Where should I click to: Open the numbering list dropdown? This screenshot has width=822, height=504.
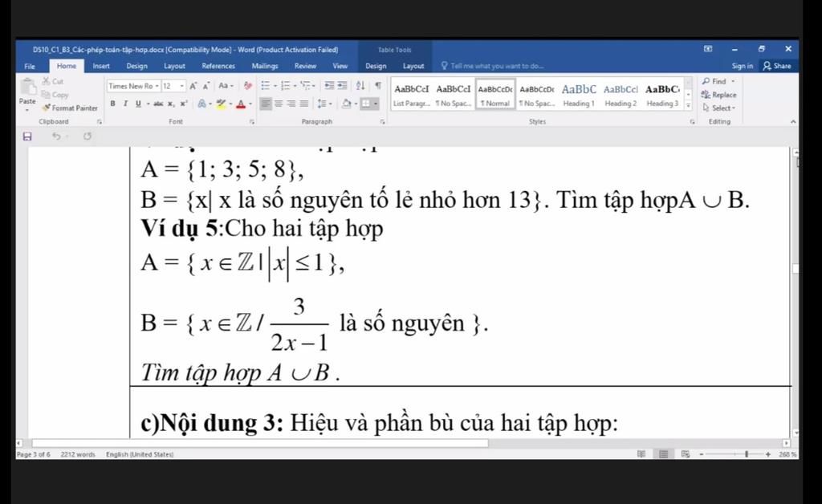coord(295,85)
